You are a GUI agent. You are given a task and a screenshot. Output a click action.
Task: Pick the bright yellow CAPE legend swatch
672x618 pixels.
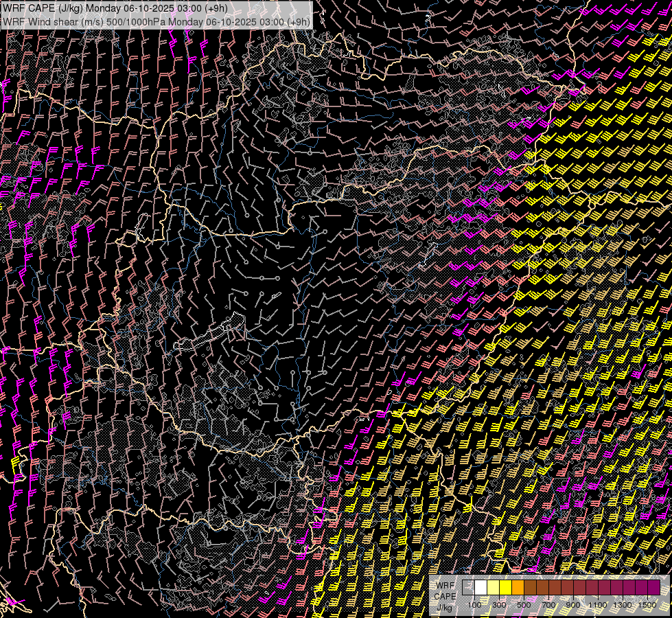coord(505,588)
